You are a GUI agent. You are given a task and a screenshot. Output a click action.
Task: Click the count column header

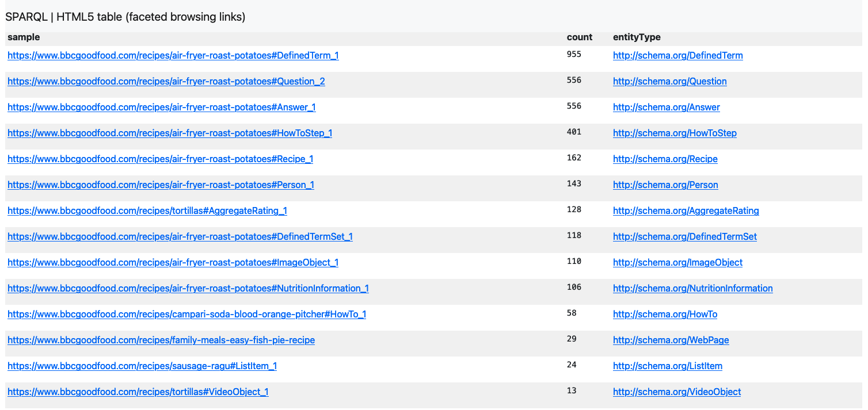579,37
